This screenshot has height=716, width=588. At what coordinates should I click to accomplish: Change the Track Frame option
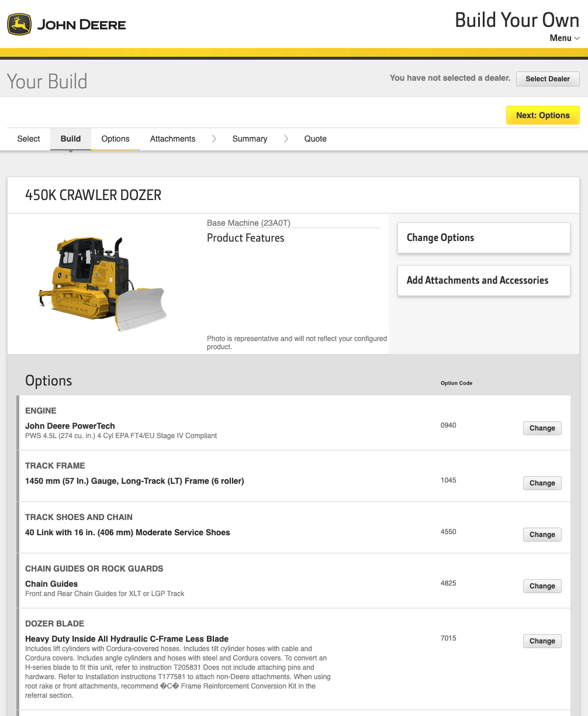click(542, 483)
